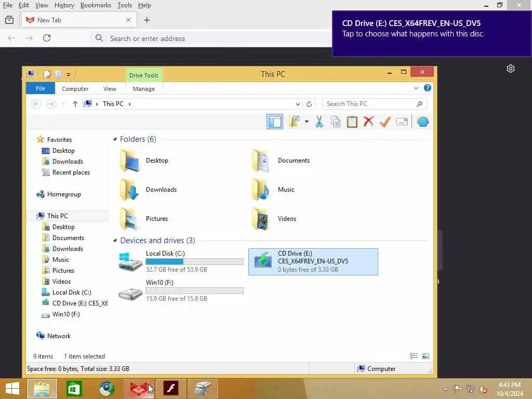The image size is (532, 399).
Task: Click the New folder icon in title bar
Action: pos(58,74)
